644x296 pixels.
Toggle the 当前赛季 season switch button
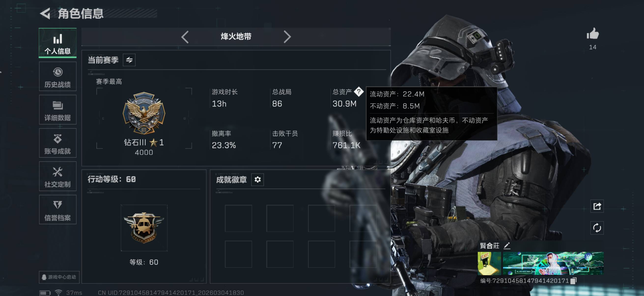pyautogui.click(x=129, y=60)
